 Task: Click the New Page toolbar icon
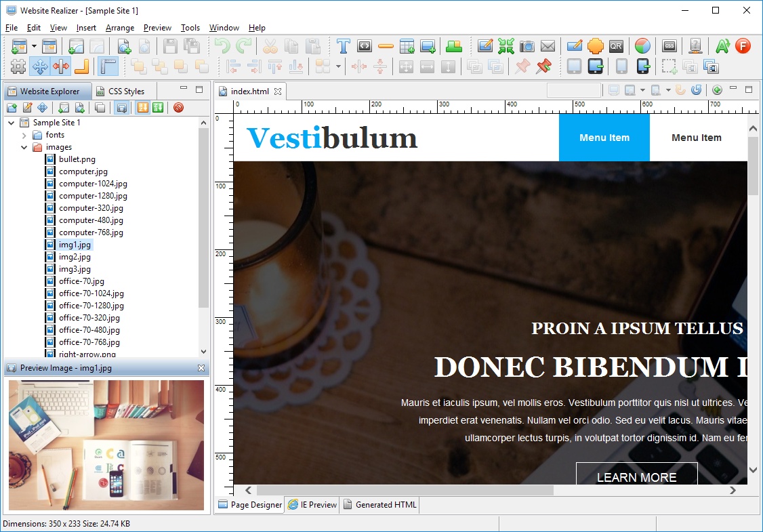pos(18,46)
